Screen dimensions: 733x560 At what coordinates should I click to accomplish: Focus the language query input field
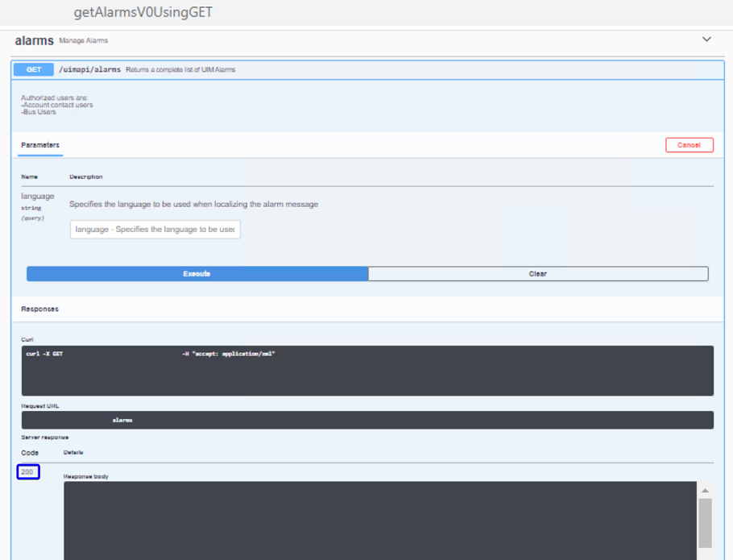(x=155, y=230)
